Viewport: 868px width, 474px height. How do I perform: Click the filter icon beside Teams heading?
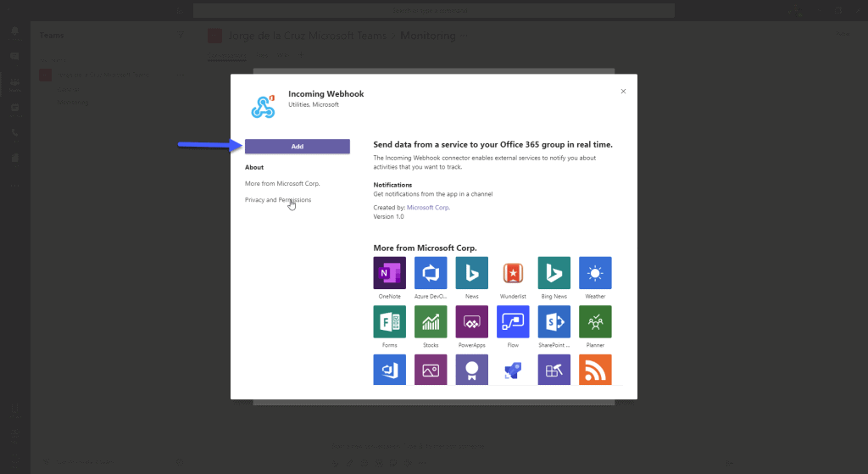coord(180,35)
